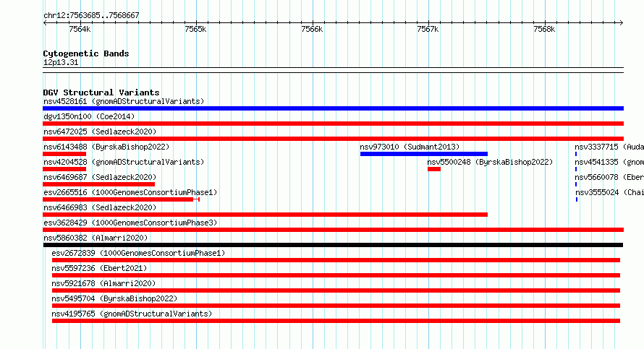Image resolution: width=644 pixels, height=349 pixels.
Task: Click the short red nsv5500248 variant bar
Action: pos(434,169)
